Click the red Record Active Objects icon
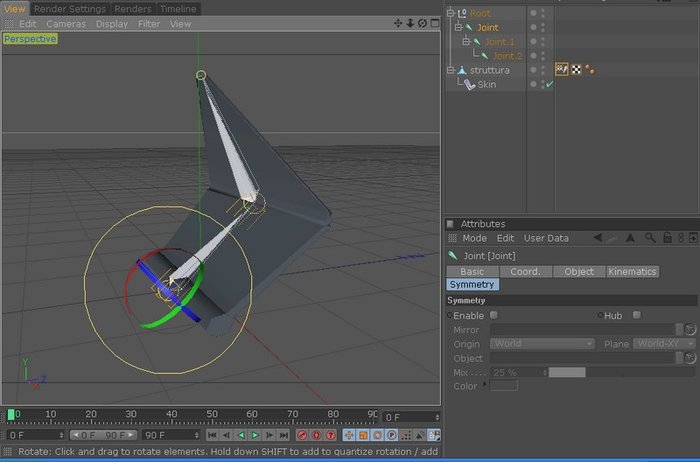 click(302, 435)
